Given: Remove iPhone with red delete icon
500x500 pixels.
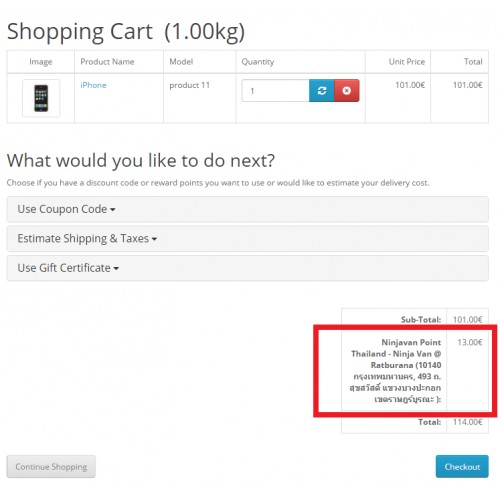Looking at the screenshot, I should click(347, 90).
